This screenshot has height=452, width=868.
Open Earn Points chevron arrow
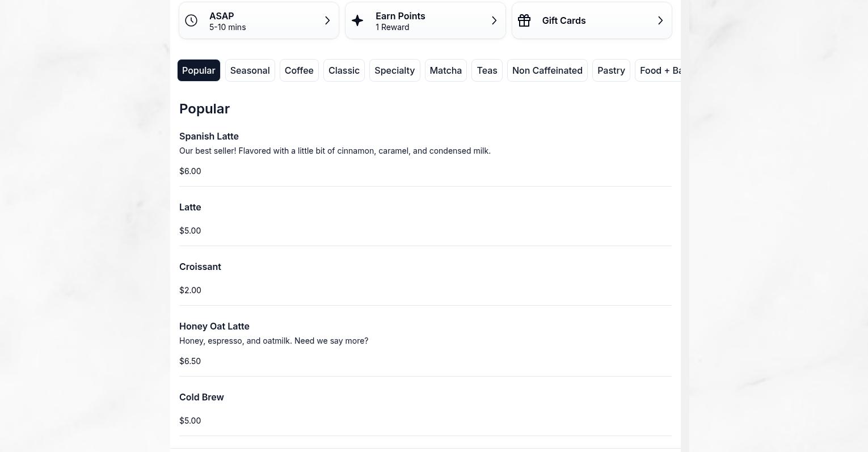pyautogui.click(x=494, y=20)
